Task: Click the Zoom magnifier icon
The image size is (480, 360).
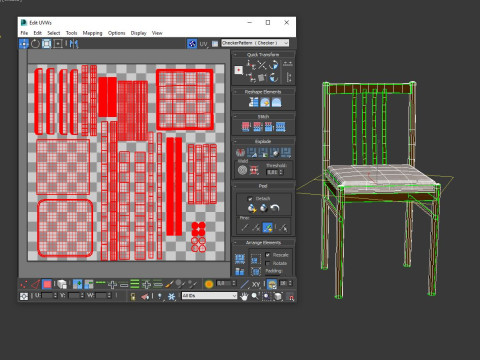Action: coord(256,296)
